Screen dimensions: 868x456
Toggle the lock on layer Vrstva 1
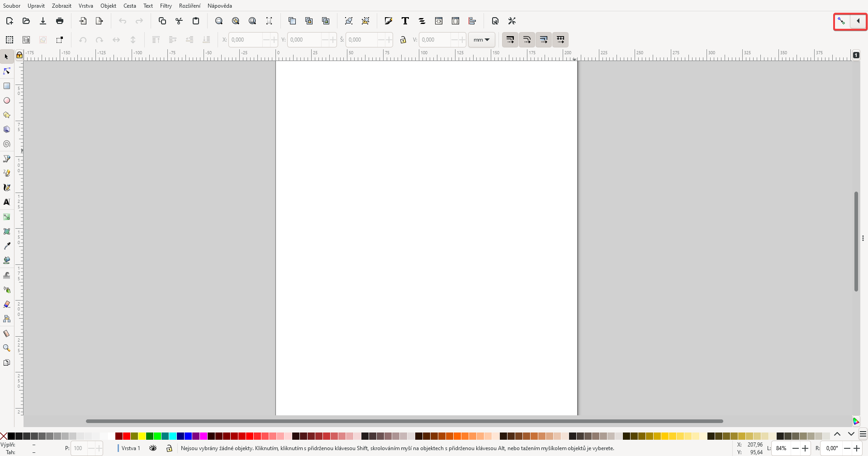pyautogui.click(x=169, y=448)
